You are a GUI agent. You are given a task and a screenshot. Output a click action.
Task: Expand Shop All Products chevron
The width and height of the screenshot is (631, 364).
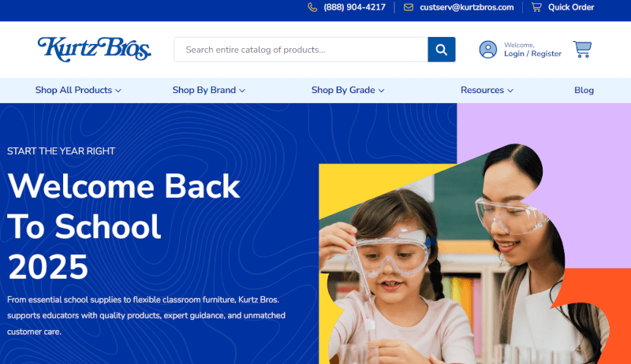(118, 91)
